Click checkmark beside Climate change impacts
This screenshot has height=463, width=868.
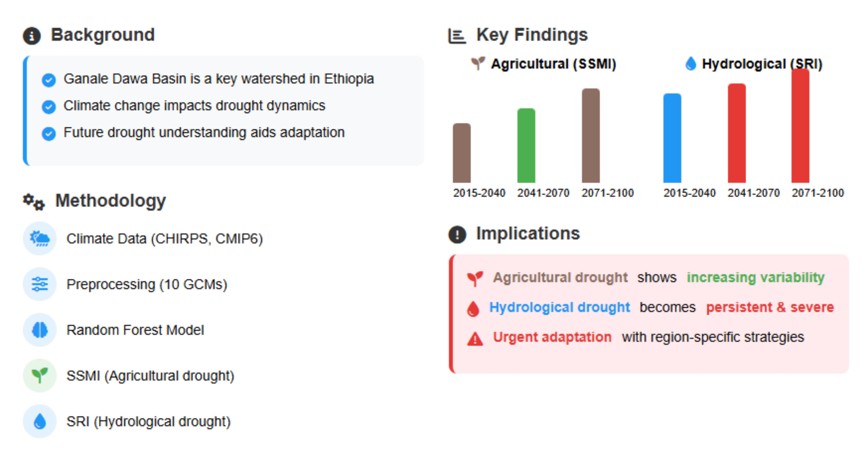click(x=49, y=107)
